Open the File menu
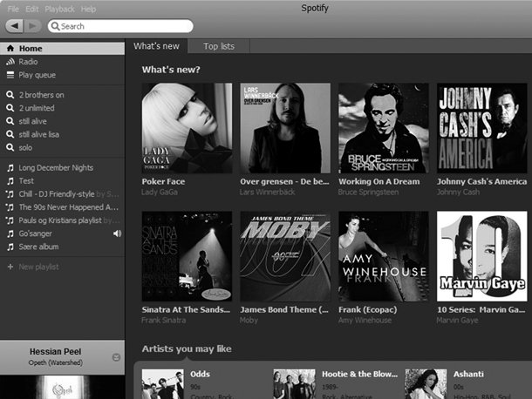 [13, 9]
